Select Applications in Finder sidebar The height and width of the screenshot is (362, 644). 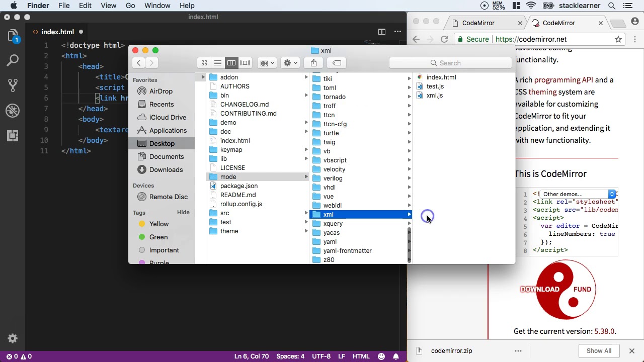pyautogui.click(x=168, y=130)
